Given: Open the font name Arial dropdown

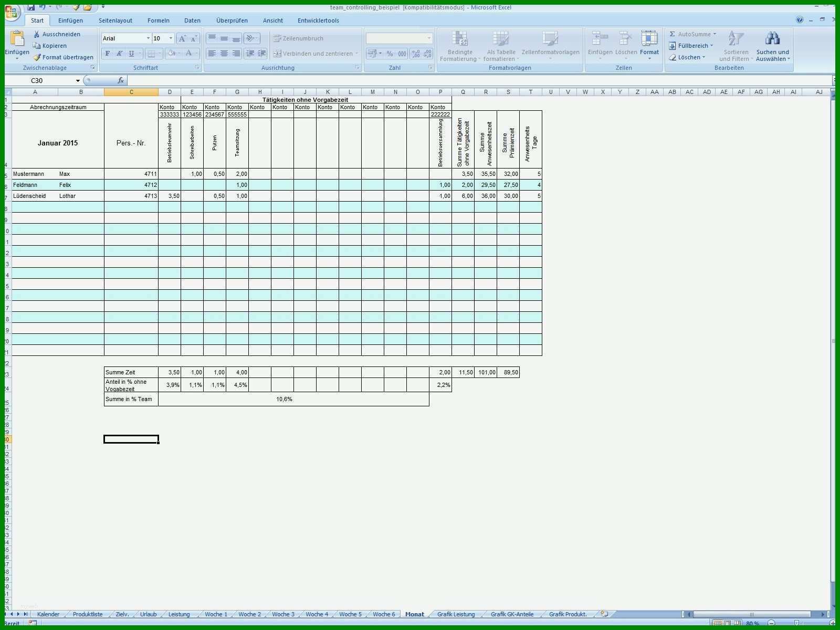Looking at the screenshot, I should [x=148, y=38].
